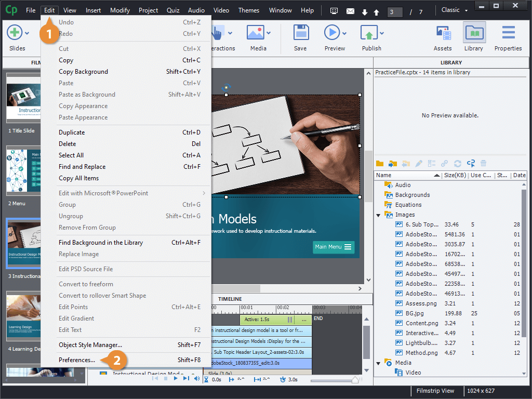
Task: Open the Properties panel icon
Action: [508, 33]
